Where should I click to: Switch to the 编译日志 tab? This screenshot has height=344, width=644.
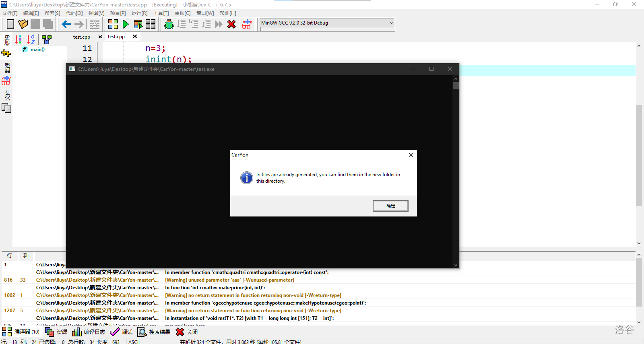(x=89, y=332)
